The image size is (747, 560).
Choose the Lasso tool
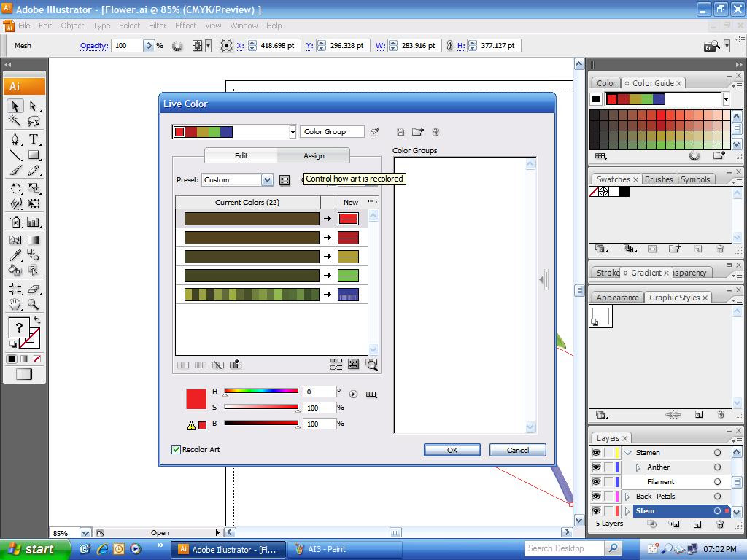click(x=33, y=121)
